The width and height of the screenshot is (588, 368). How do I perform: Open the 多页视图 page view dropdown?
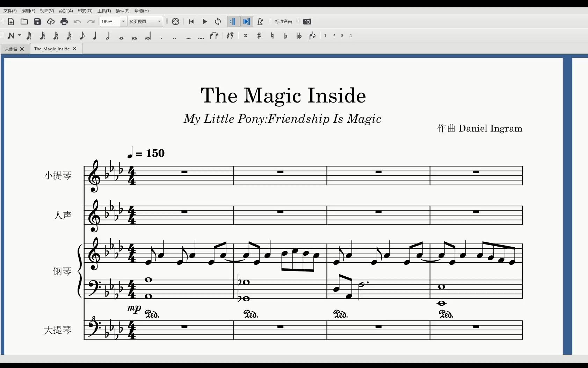pos(145,22)
